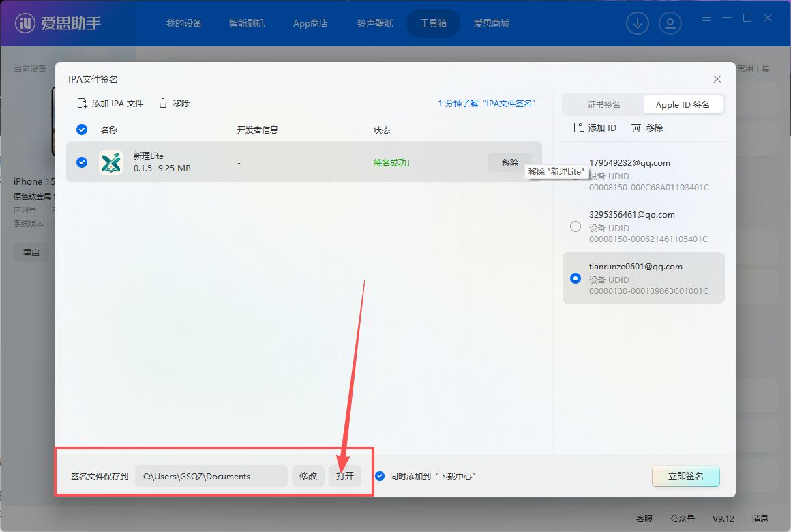Viewport: 791px width, 532px height.
Task: Open the 1 分钟了解 IPA文件签名 link
Action: click(x=486, y=104)
